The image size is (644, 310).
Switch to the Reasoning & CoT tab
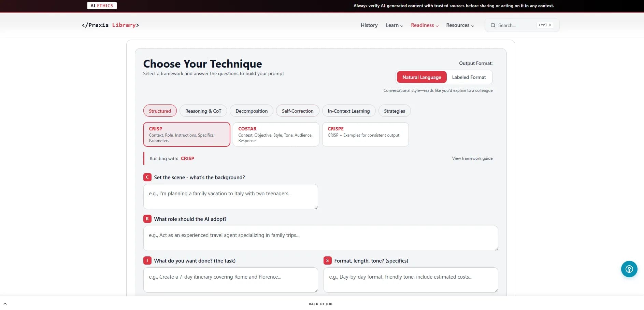203,111
